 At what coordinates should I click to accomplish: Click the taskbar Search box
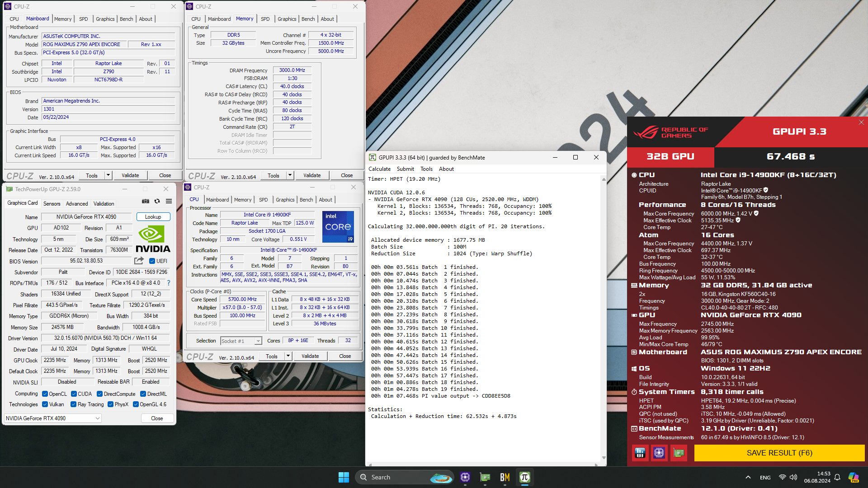pos(404,477)
